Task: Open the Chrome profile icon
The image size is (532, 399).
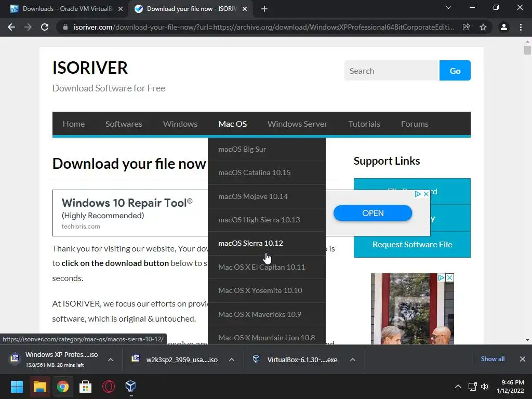Action: (x=504, y=27)
